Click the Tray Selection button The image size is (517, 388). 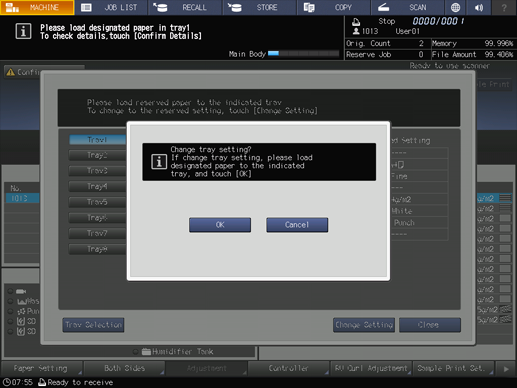point(93,325)
